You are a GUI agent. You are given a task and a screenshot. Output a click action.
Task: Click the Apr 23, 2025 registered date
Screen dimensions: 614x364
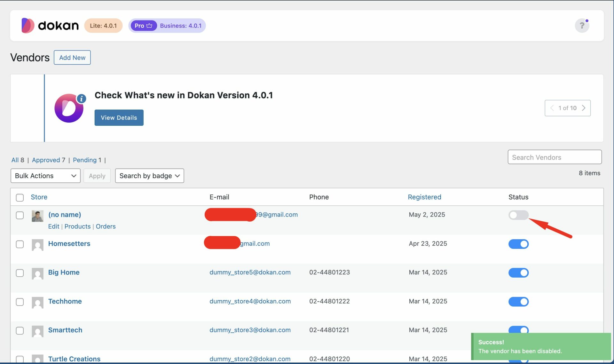428,244
